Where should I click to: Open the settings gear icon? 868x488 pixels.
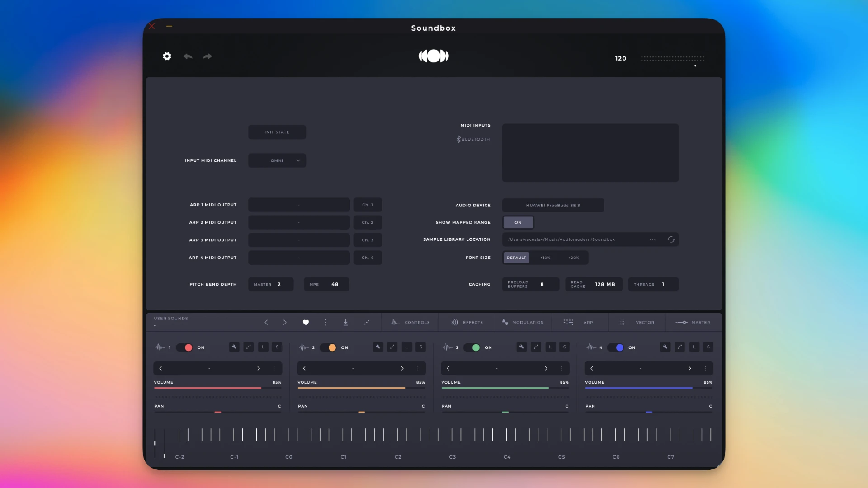(x=167, y=56)
